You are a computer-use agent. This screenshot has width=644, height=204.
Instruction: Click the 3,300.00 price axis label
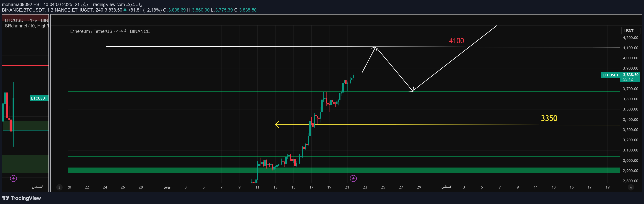coord(630,130)
